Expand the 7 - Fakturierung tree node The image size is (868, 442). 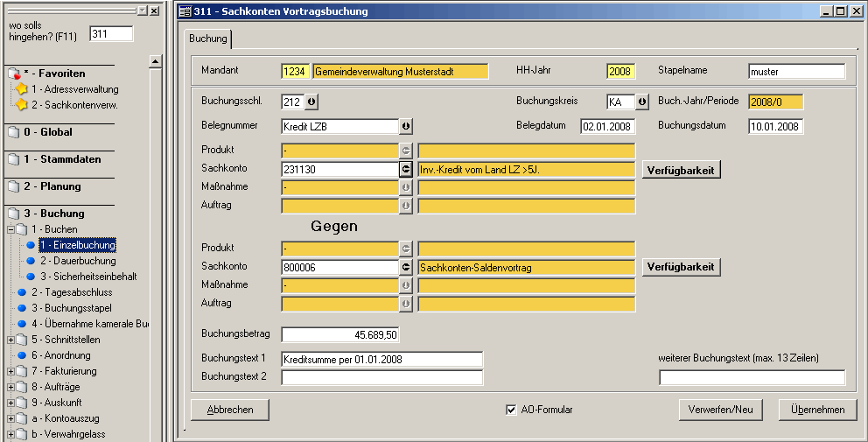point(10,371)
